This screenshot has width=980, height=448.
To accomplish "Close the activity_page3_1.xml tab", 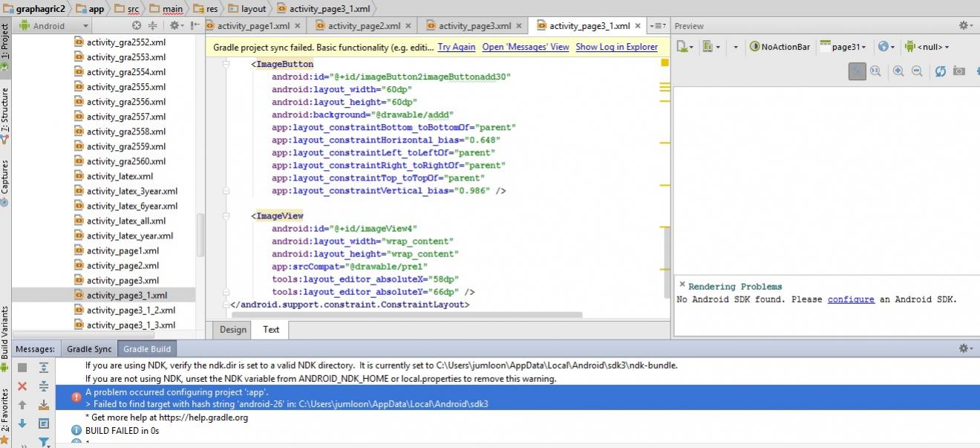I will click(637, 25).
